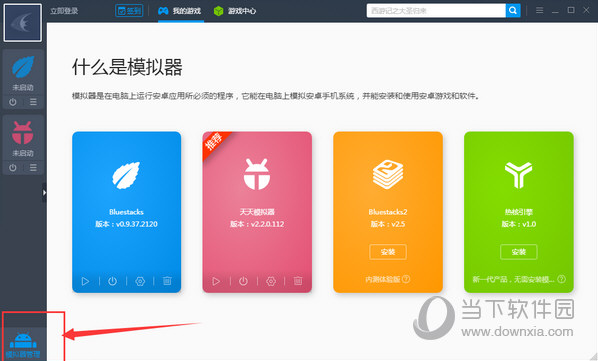
Task: Open settings gear on the 天天模拟器 card
Action: [271, 281]
